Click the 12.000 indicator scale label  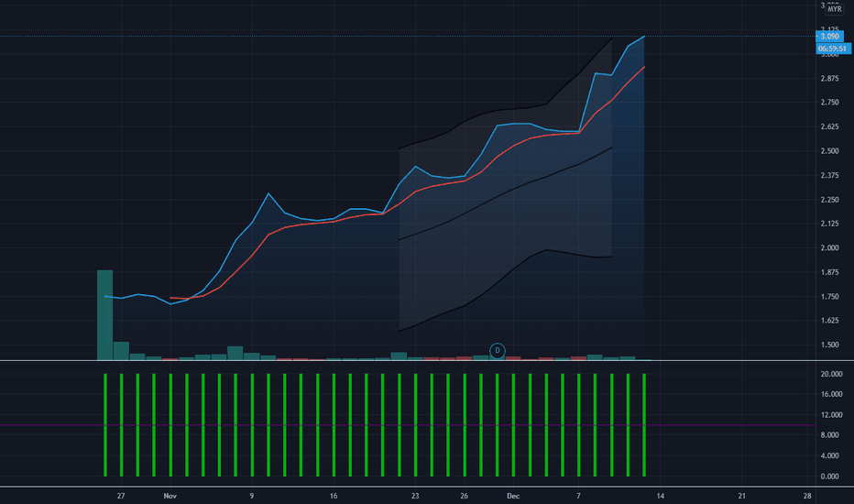coord(831,415)
